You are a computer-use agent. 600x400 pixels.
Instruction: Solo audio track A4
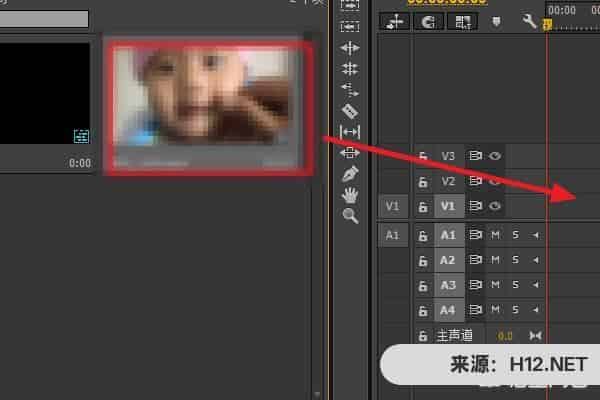(x=516, y=309)
